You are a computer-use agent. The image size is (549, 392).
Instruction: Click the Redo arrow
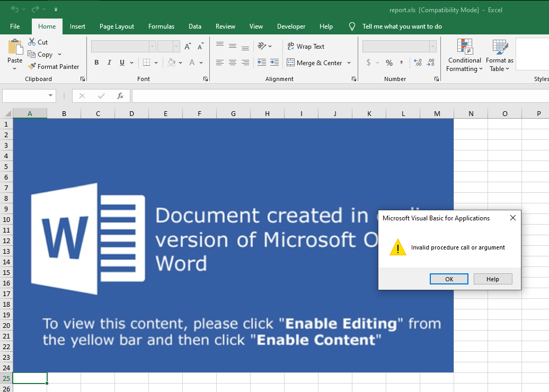tap(35, 9)
